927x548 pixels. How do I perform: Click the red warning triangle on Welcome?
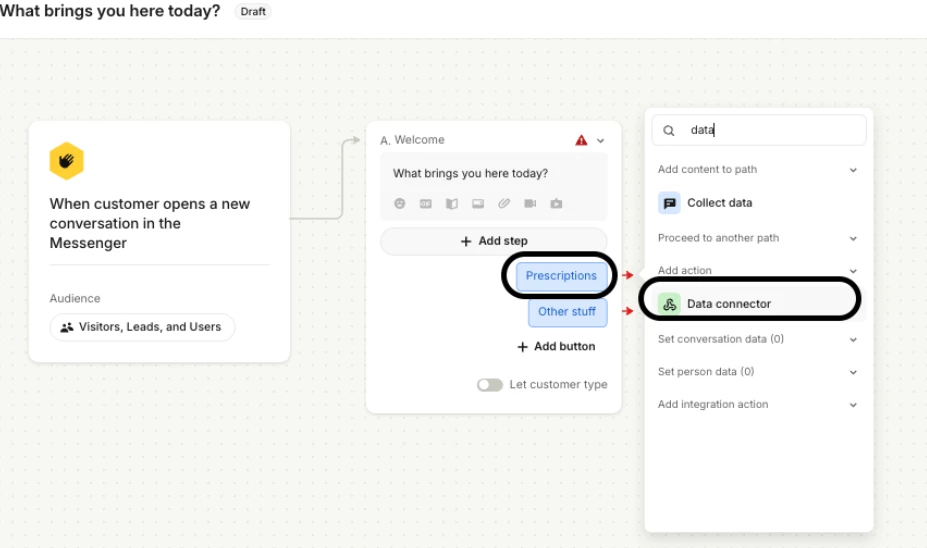click(581, 141)
